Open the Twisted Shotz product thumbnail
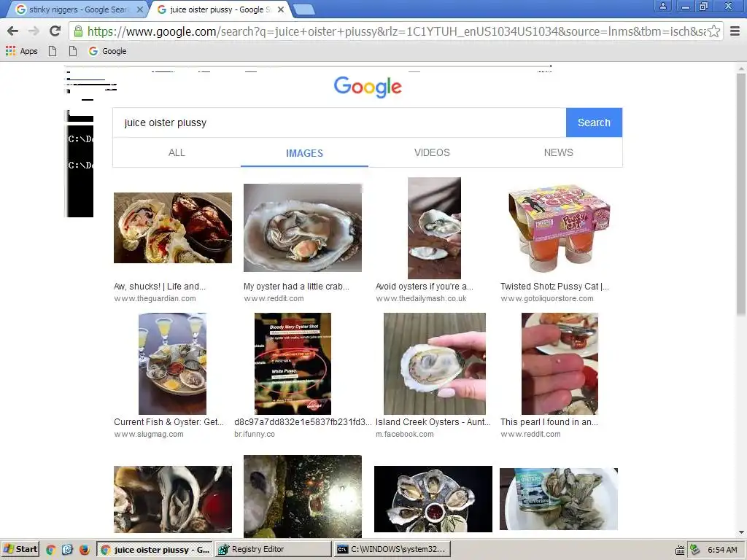Screen dimensions: 747x560 pos(560,228)
